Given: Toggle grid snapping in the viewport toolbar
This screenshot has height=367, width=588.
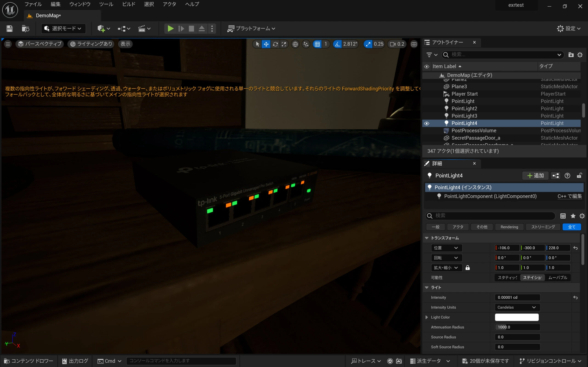Looking at the screenshot, I should tap(317, 44).
